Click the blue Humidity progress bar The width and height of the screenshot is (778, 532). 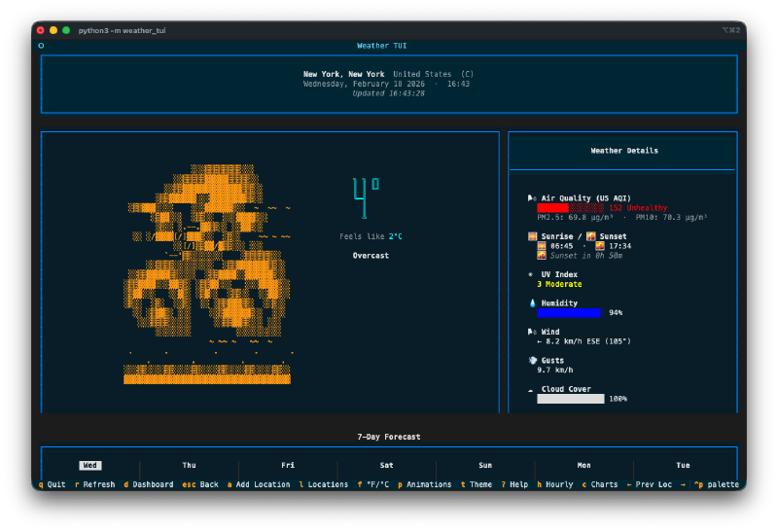pos(569,312)
